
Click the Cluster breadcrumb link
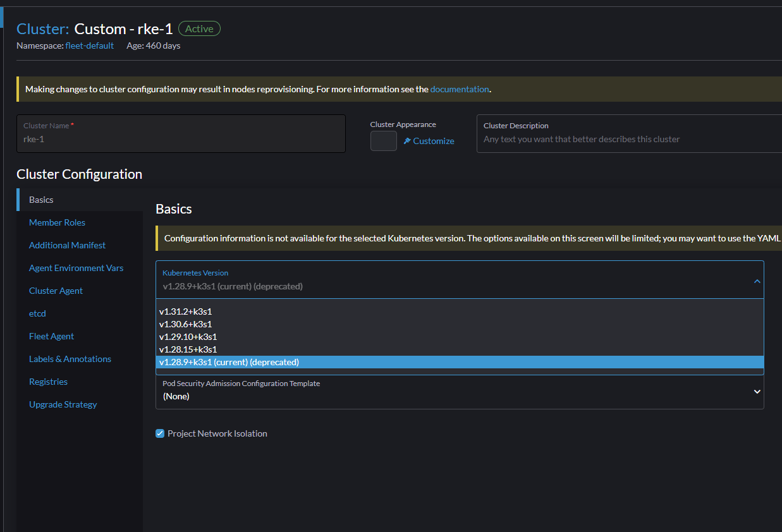pos(42,28)
